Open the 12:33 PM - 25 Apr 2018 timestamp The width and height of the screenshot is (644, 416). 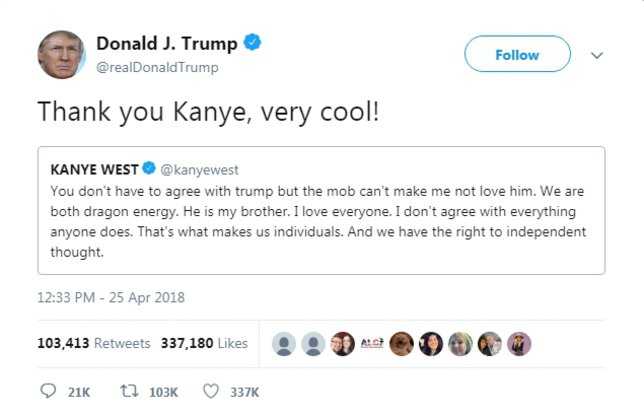pyautogui.click(x=111, y=297)
